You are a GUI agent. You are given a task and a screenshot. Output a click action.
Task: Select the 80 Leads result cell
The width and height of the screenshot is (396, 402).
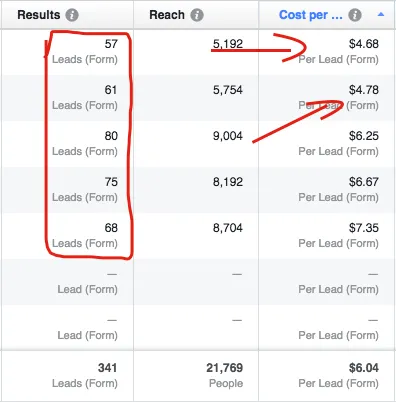85,143
